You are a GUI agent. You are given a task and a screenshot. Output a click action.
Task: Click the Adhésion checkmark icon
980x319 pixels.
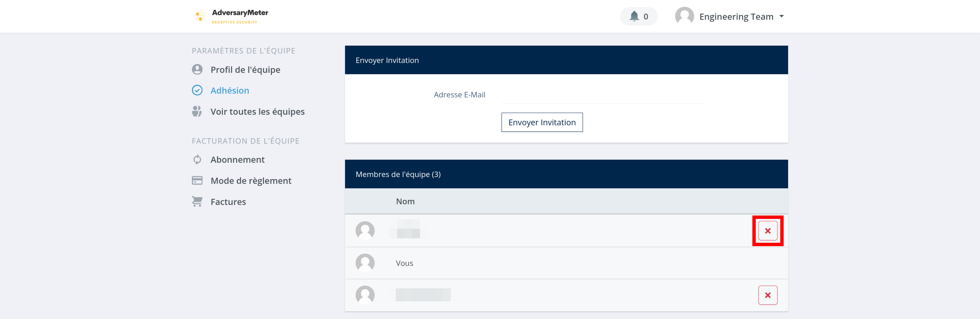[197, 90]
